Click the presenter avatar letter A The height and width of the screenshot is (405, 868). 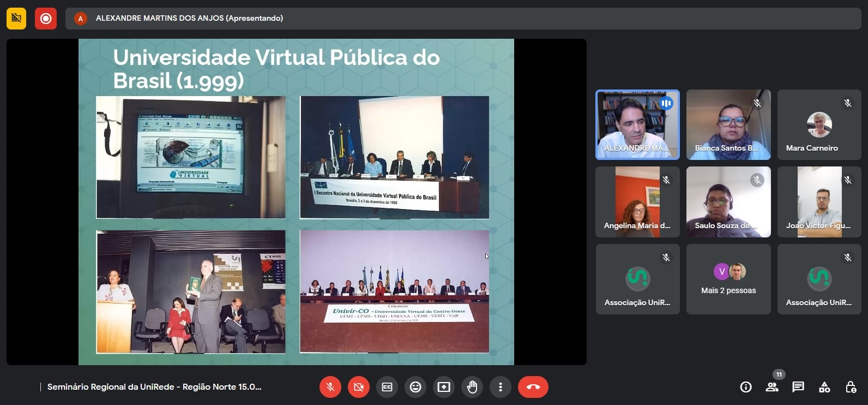point(80,19)
